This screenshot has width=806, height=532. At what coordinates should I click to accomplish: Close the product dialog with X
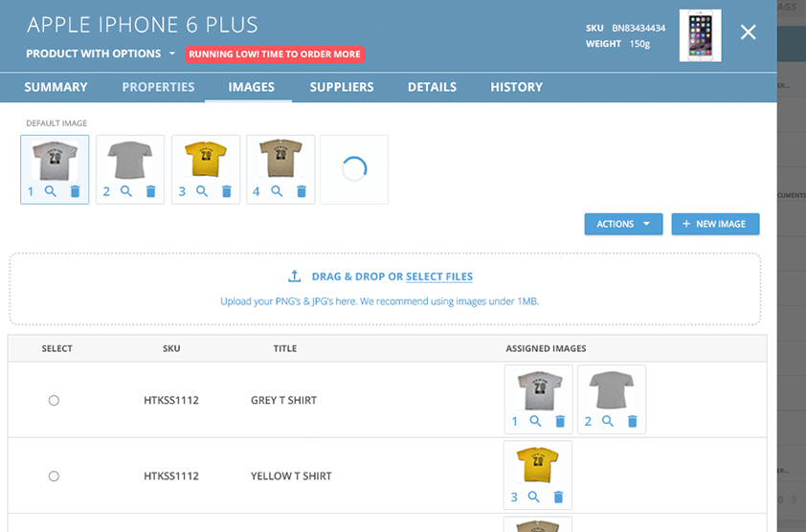(x=748, y=33)
